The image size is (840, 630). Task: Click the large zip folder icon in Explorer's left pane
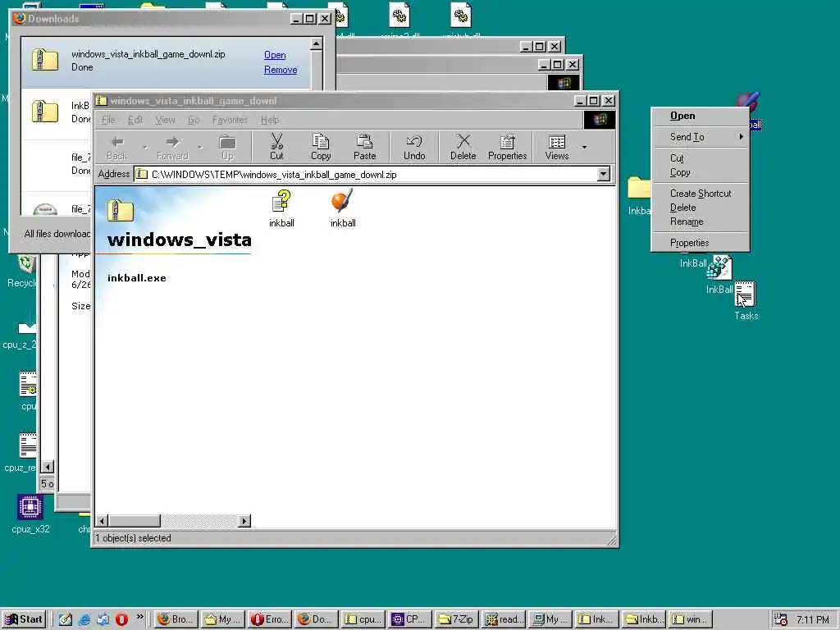(x=120, y=210)
